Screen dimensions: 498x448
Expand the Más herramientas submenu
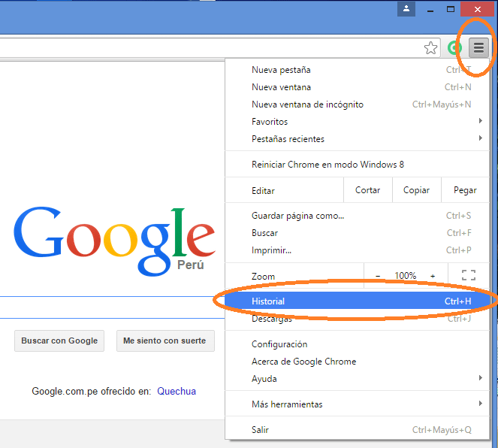pyautogui.click(x=357, y=404)
